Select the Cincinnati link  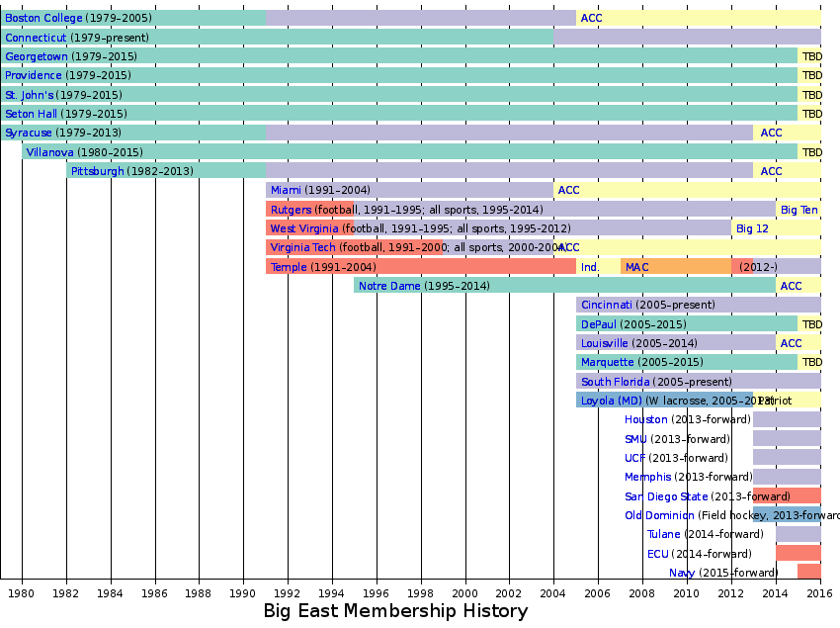coord(607,305)
